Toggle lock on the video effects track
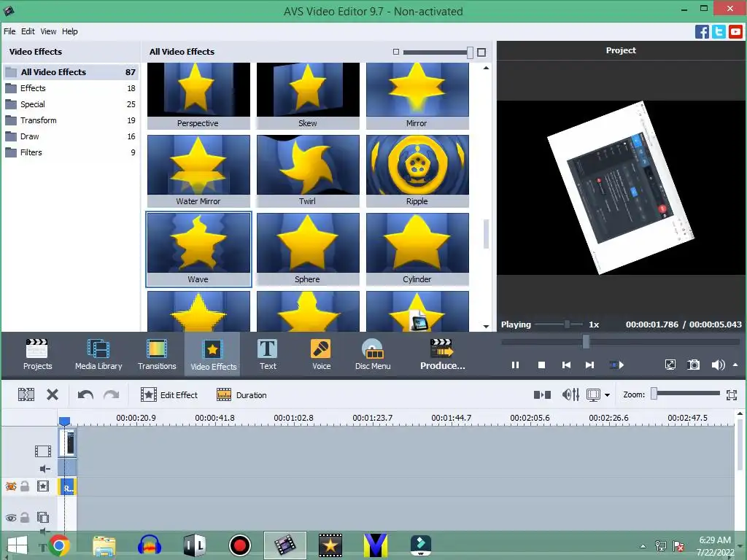Screen dimensions: 747x560 tap(25, 486)
